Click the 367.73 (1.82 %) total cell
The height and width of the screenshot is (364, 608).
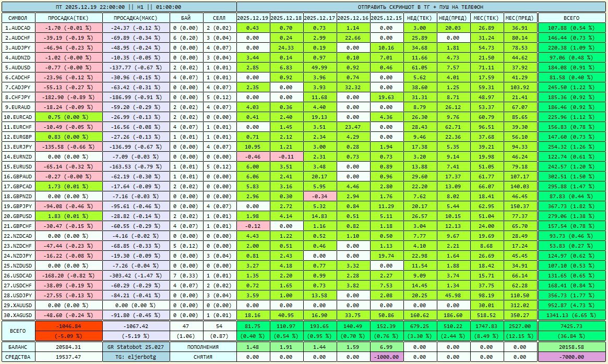point(571,206)
